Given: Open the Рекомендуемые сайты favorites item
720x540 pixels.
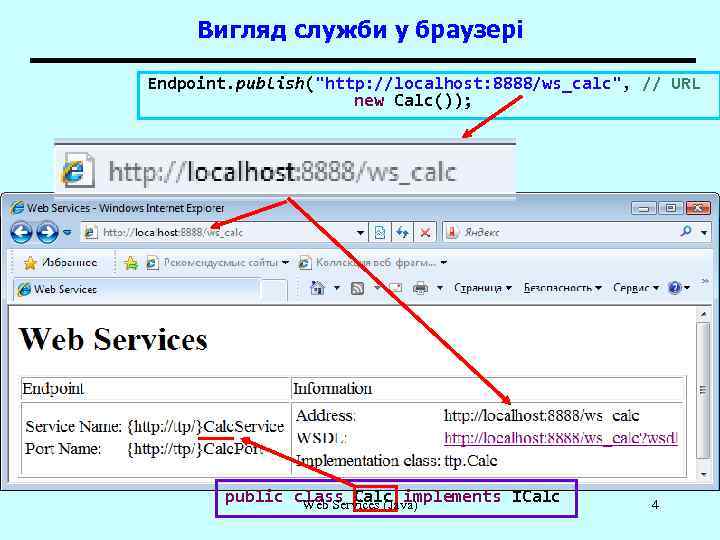Looking at the screenshot, I should point(217,263).
